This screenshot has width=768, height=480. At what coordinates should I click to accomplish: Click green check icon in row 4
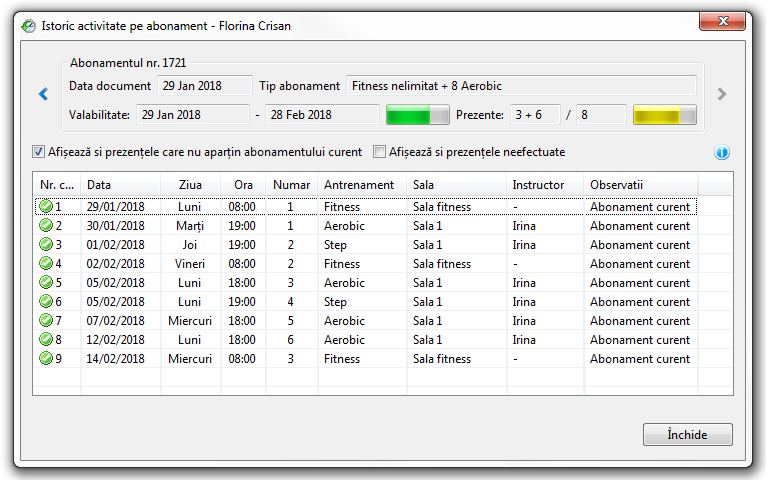45,264
